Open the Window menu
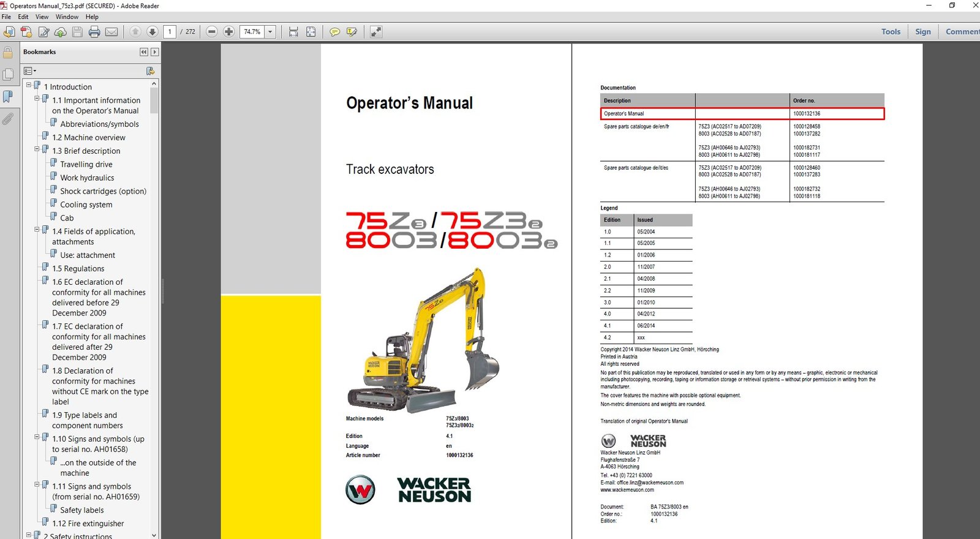Screen dimensions: 980x539 (x=67, y=17)
